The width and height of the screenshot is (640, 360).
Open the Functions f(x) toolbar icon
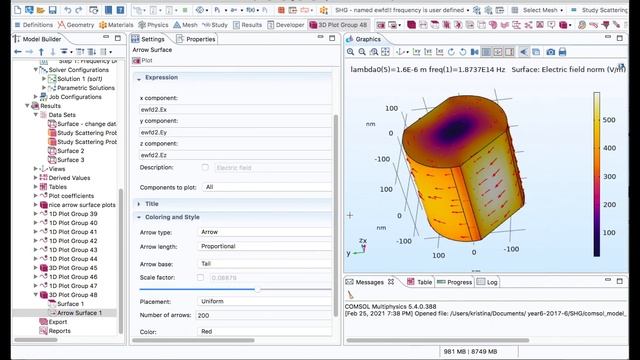[x=251, y=10]
